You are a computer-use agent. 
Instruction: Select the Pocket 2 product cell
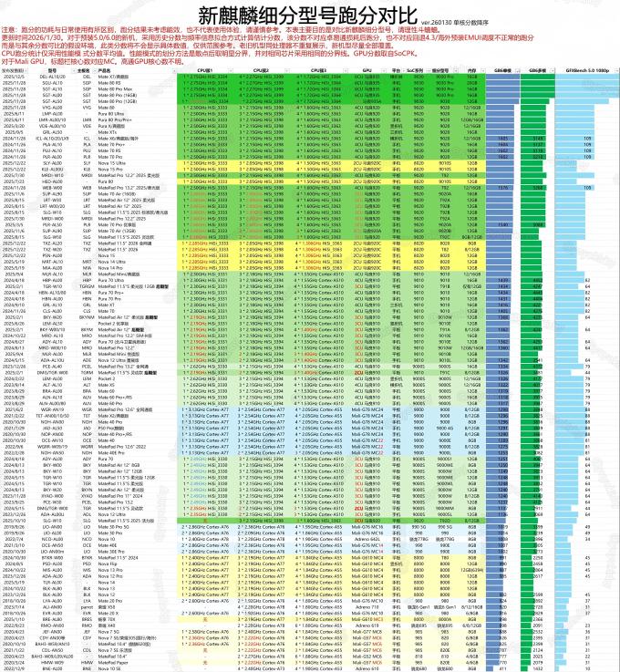pyautogui.click(x=107, y=379)
